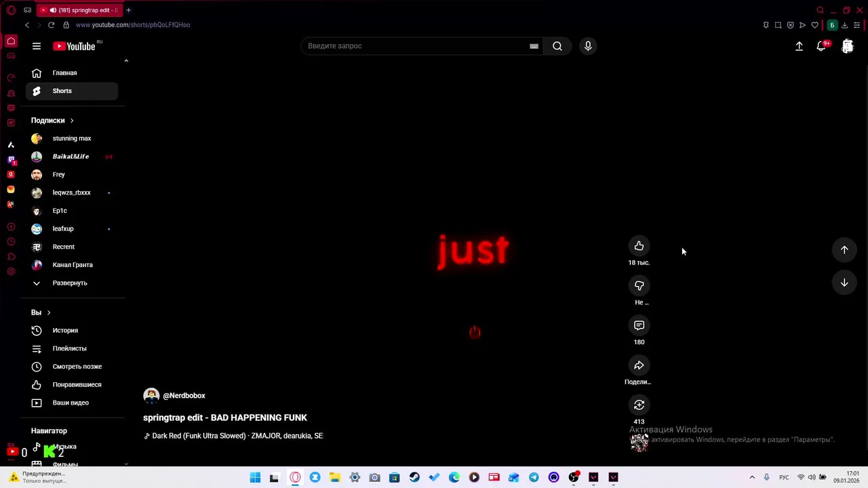Open the leqwzs_rbxxx subscription channel
The width and height of the screenshot is (868, 488).
point(72,192)
